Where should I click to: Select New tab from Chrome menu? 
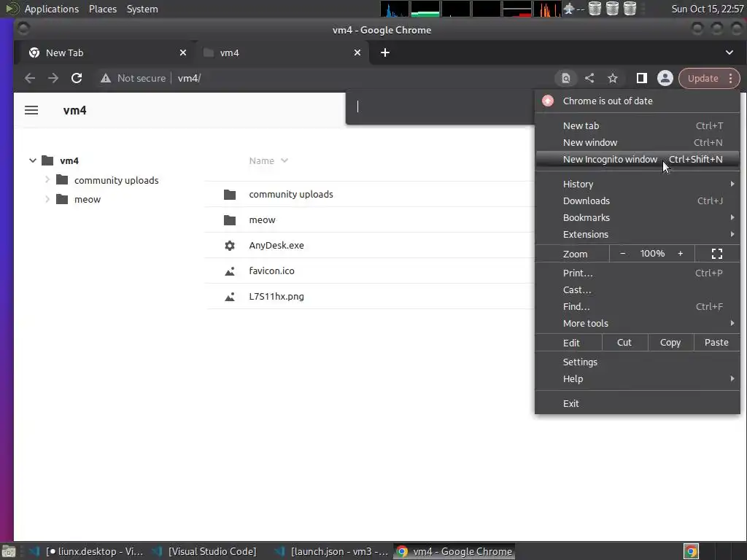(x=638, y=125)
